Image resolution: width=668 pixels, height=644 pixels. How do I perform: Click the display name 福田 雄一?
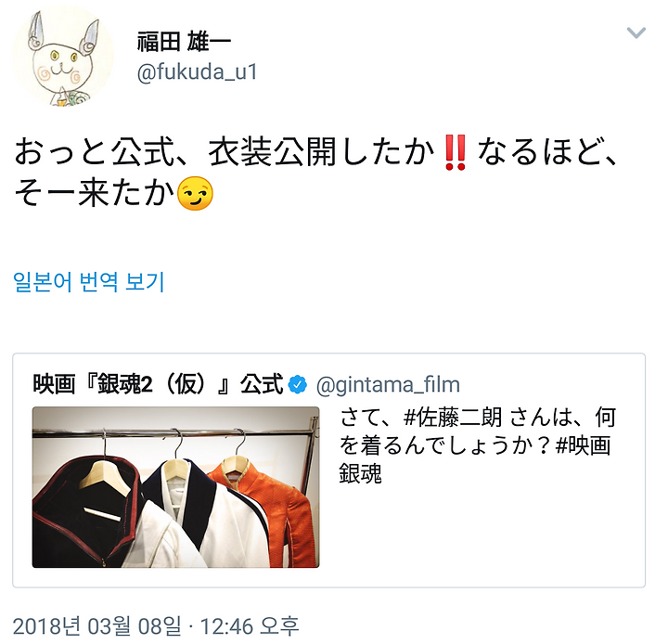point(184,42)
